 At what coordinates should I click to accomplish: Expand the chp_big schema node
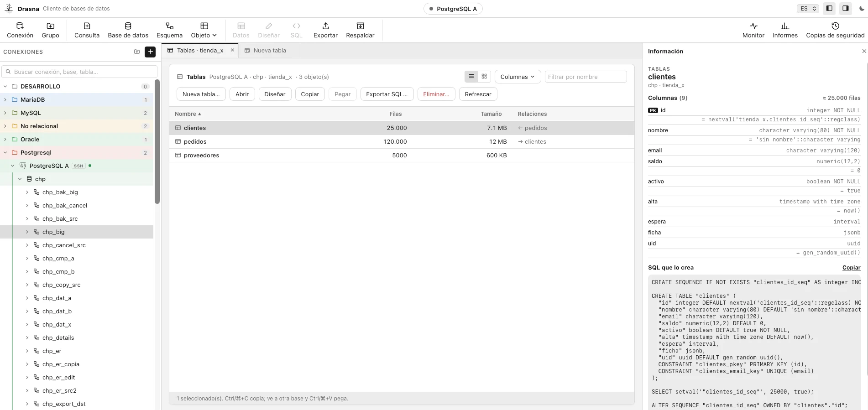pos(27,232)
